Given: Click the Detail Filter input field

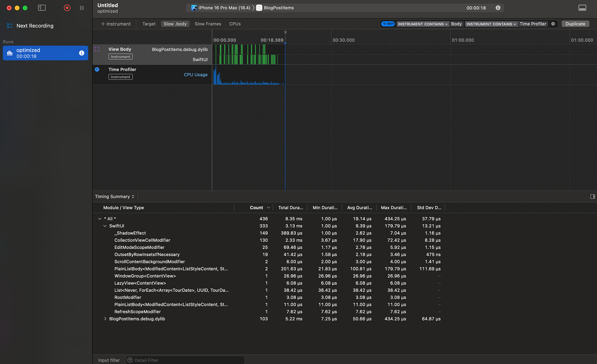Looking at the screenshot, I should pos(185,360).
